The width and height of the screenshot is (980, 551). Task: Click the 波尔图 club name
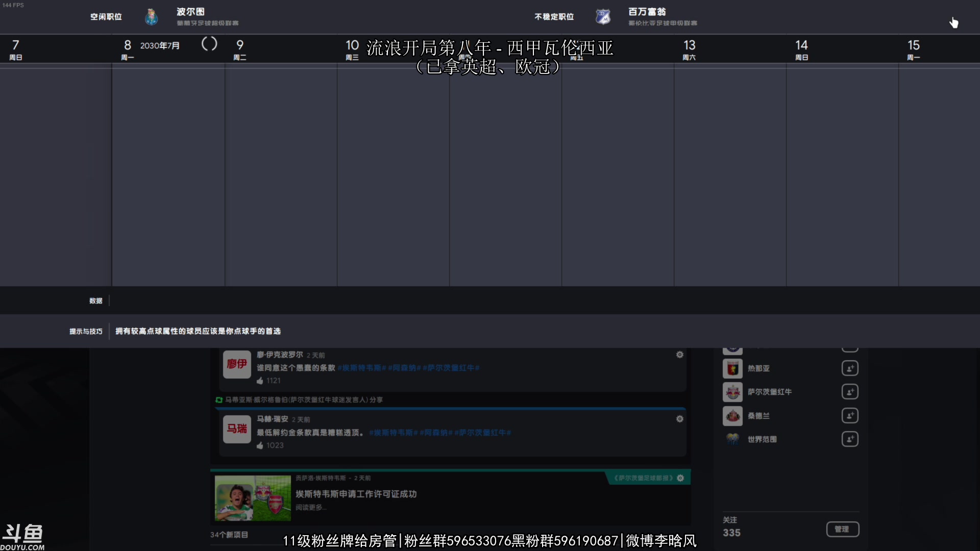coord(191,12)
